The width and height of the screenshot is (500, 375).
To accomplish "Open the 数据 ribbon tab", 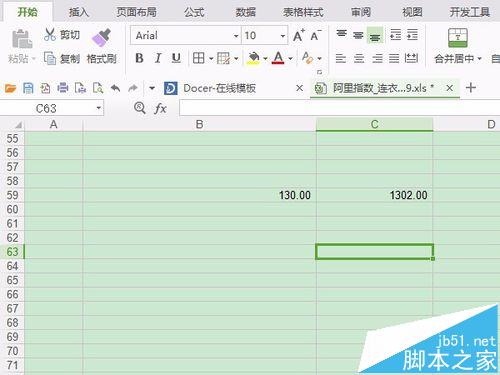I will coord(246,12).
